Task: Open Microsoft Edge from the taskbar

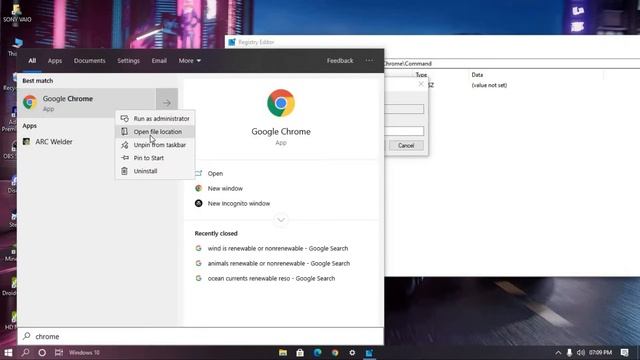Action: tap(317, 353)
